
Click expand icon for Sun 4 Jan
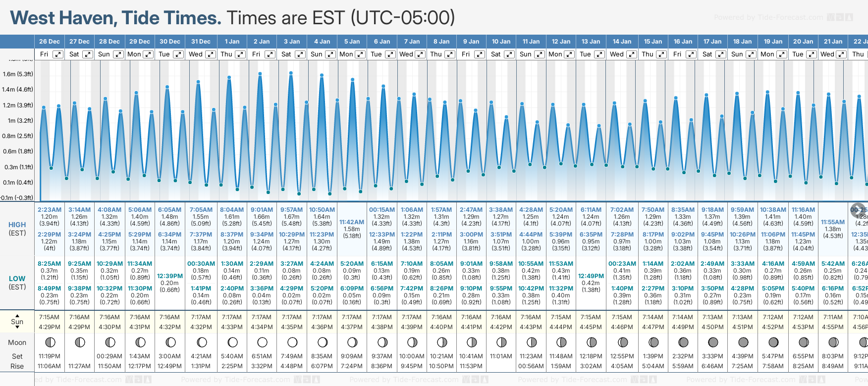pyautogui.click(x=330, y=54)
